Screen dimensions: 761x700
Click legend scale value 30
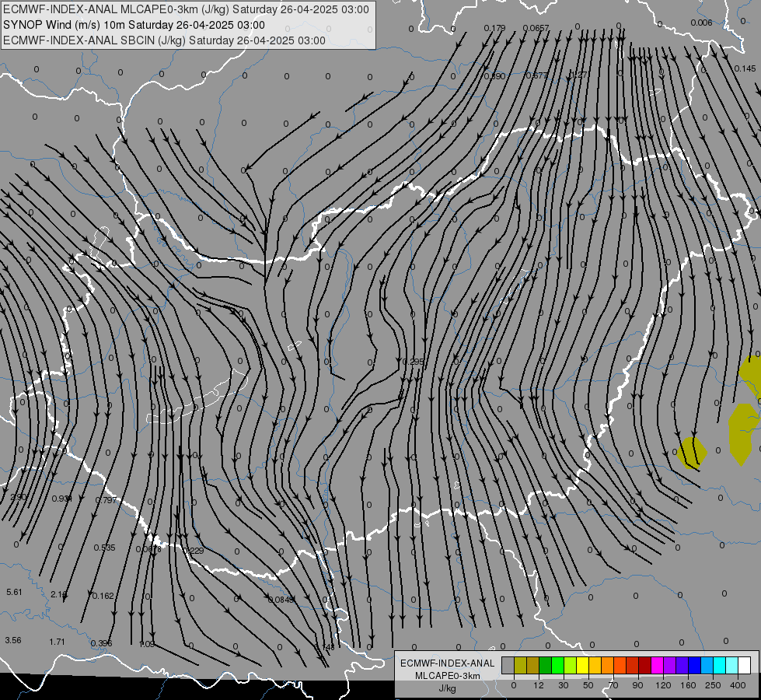tap(563, 685)
